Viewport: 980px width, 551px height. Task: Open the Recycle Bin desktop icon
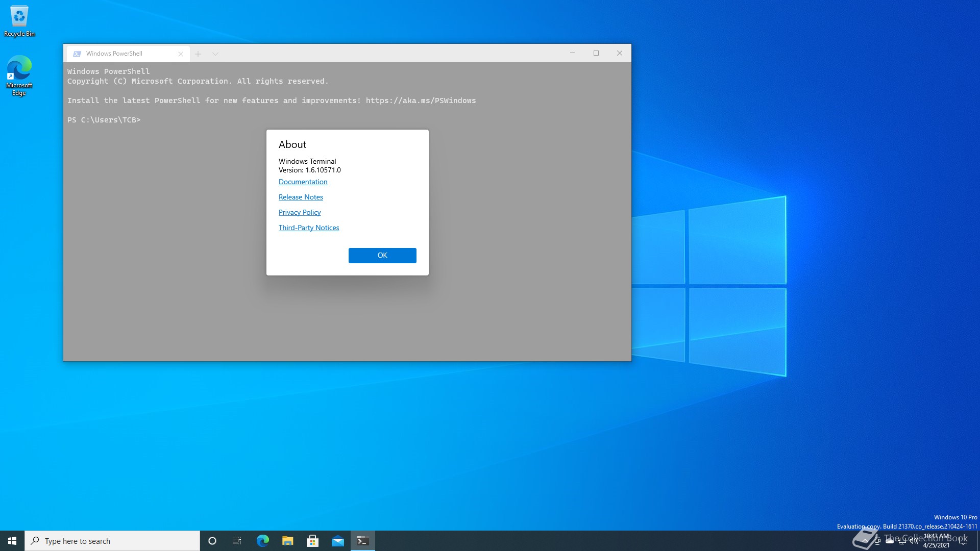coord(19,21)
